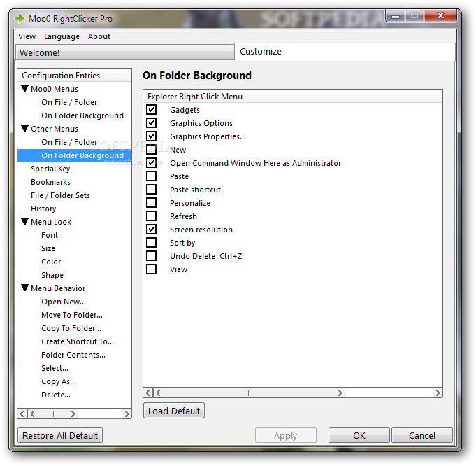Image resolution: width=476 pixels, height=466 pixels.
Task: Select Folder Contents... entry
Action: (73, 355)
